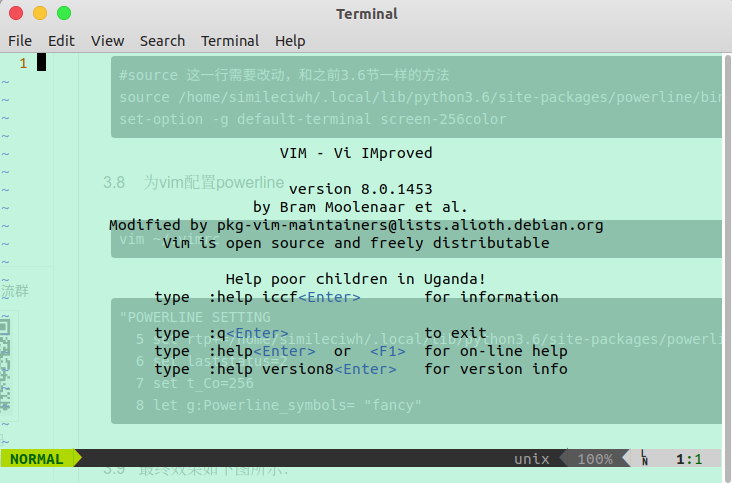Open the Search menu
This screenshot has height=483, width=732.
pyautogui.click(x=162, y=41)
